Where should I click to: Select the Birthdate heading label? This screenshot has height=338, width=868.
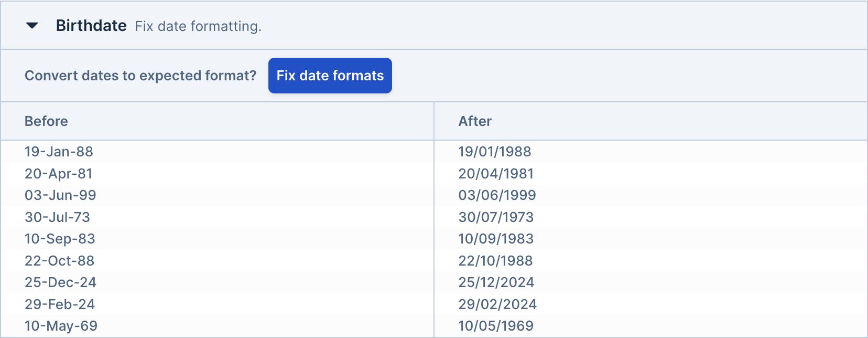[90, 25]
